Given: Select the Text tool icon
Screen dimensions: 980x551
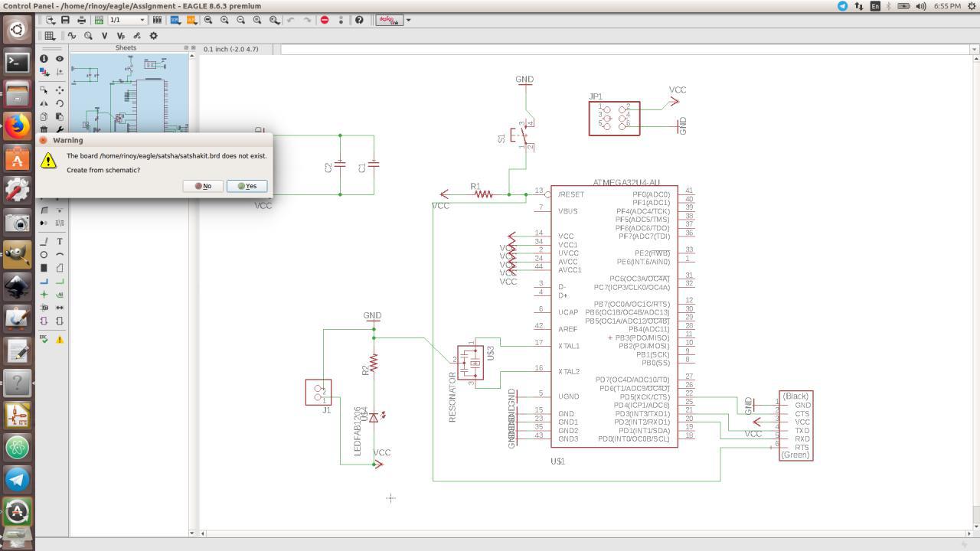Looking at the screenshot, I should point(59,241).
